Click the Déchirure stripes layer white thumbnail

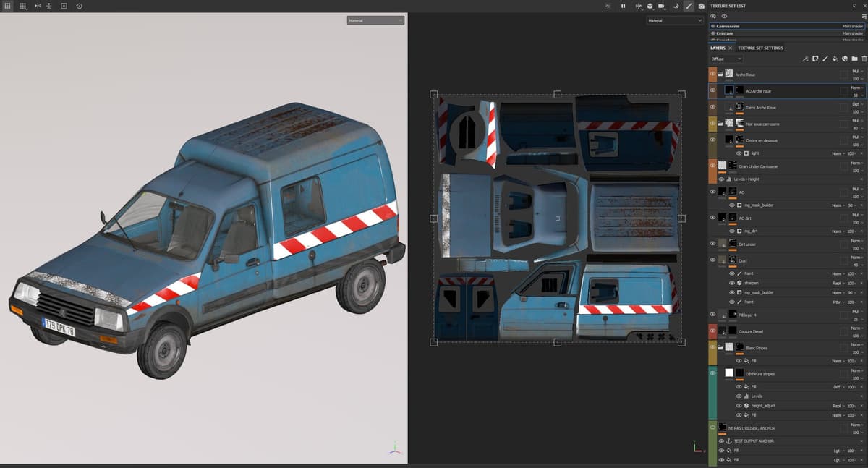(729, 373)
